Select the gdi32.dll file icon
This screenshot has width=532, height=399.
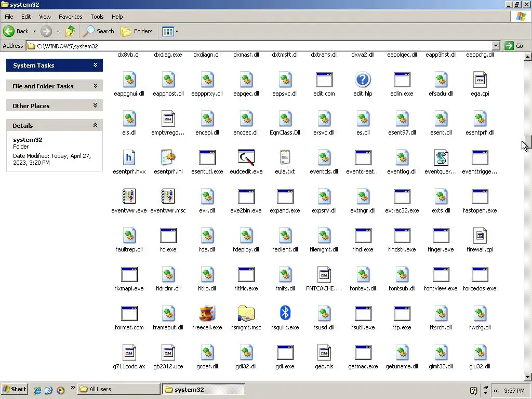(x=246, y=353)
